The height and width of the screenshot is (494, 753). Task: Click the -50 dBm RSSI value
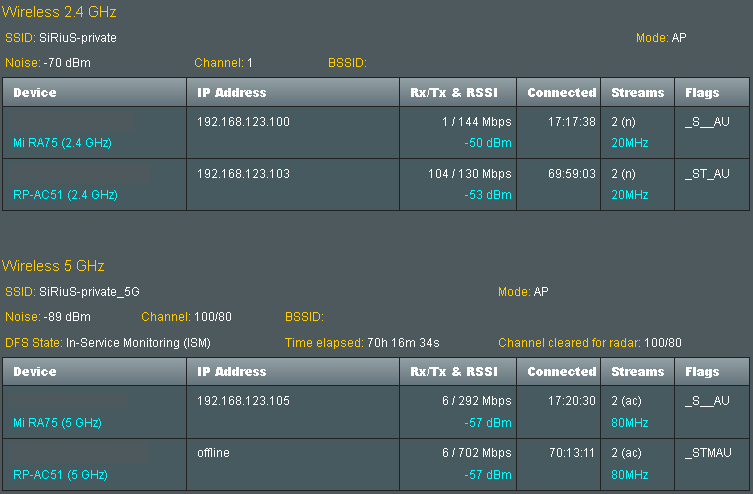pyautogui.click(x=488, y=143)
